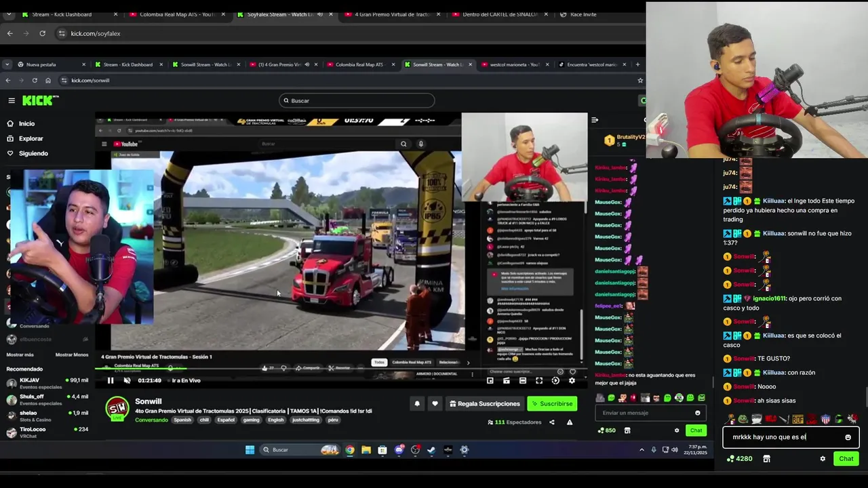Screen dimensions: 868x488
Task: Click the 4280 channel points counter
Action: (739, 459)
